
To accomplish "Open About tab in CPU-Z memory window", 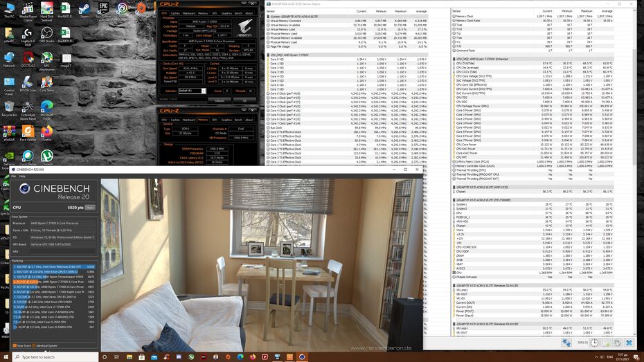I will (249, 120).
